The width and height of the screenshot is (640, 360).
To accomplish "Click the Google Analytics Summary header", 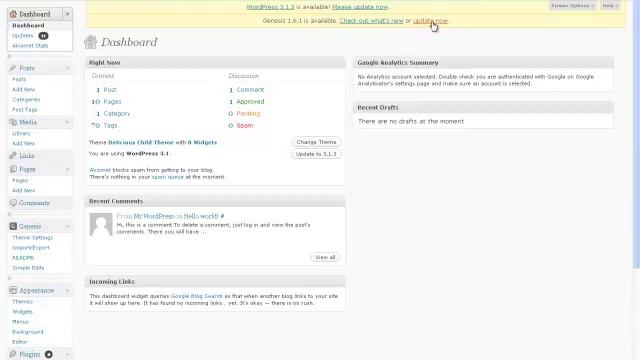I will (483, 62).
